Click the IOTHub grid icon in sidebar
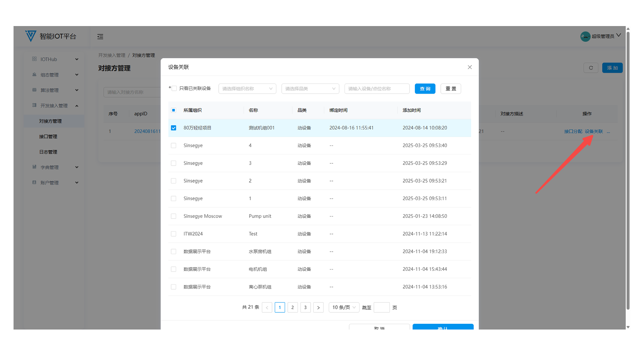Screen dimensions: 644x362 pyautogui.click(x=34, y=59)
